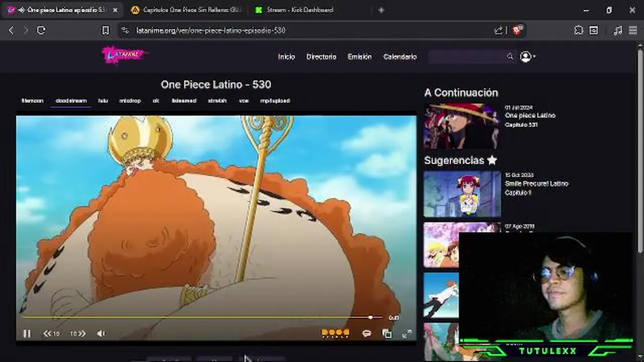Screen dimensions: 644x362
Task: Enter fullscreen mode in video player
Action: pyautogui.click(x=407, y=333)
